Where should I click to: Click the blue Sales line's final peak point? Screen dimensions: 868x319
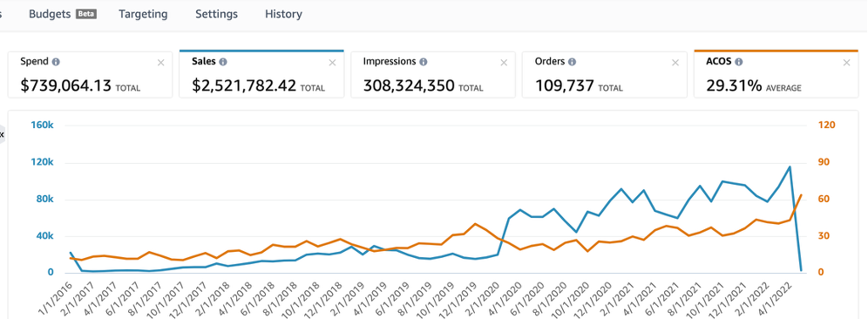[x=790, y=166]
